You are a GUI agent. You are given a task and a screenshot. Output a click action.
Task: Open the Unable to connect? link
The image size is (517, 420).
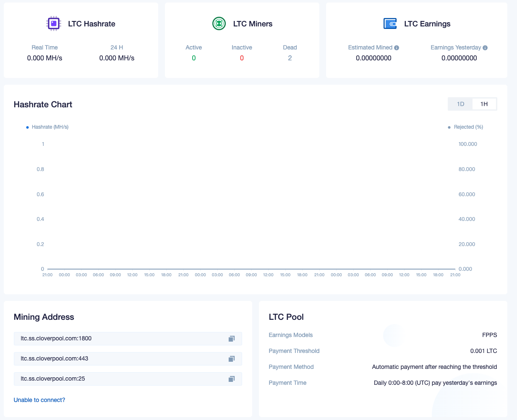click(39, 400)
